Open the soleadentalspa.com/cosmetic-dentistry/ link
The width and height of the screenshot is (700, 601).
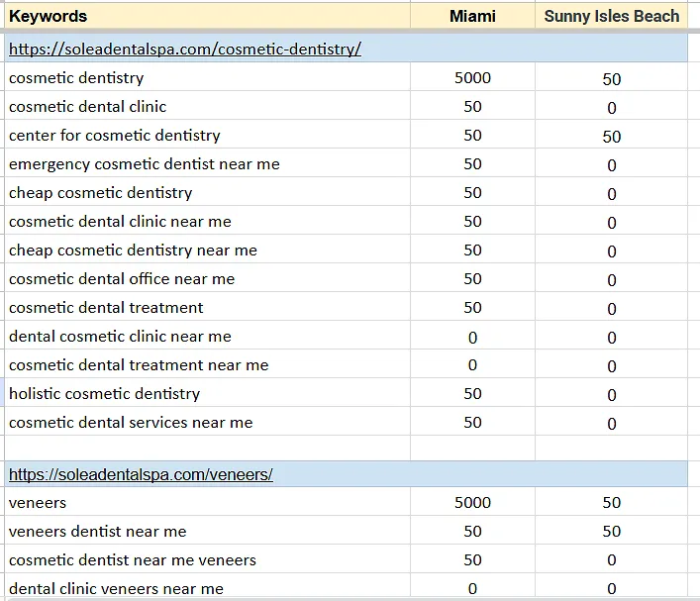point(185,50)
